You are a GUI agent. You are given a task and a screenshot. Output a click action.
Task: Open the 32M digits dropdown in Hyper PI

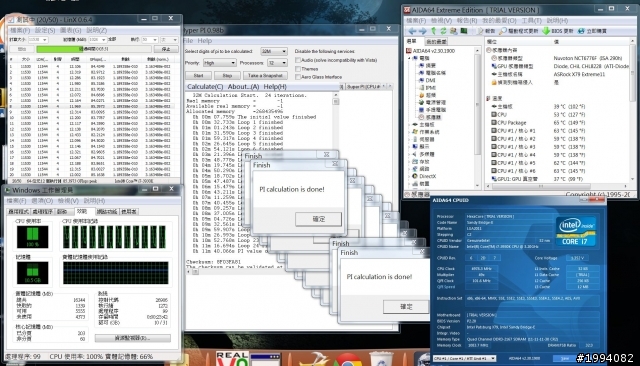tap(274, 51)
